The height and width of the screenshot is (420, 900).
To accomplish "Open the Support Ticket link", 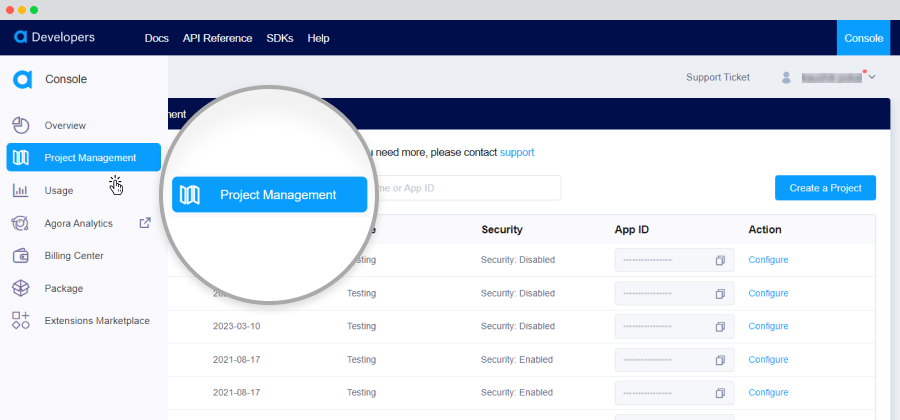I will tap(718, 77).
